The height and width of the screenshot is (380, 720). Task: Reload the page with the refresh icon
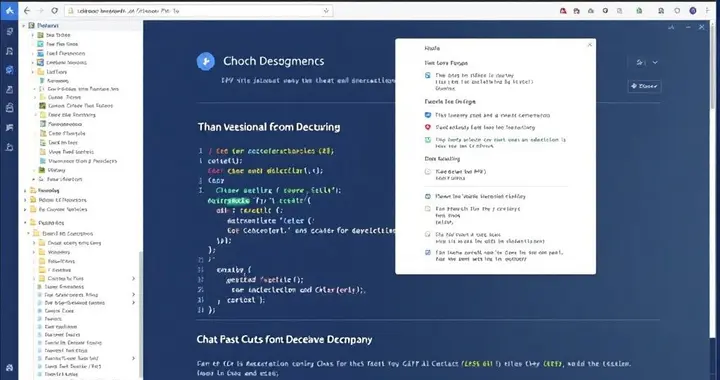click(55, 11)
